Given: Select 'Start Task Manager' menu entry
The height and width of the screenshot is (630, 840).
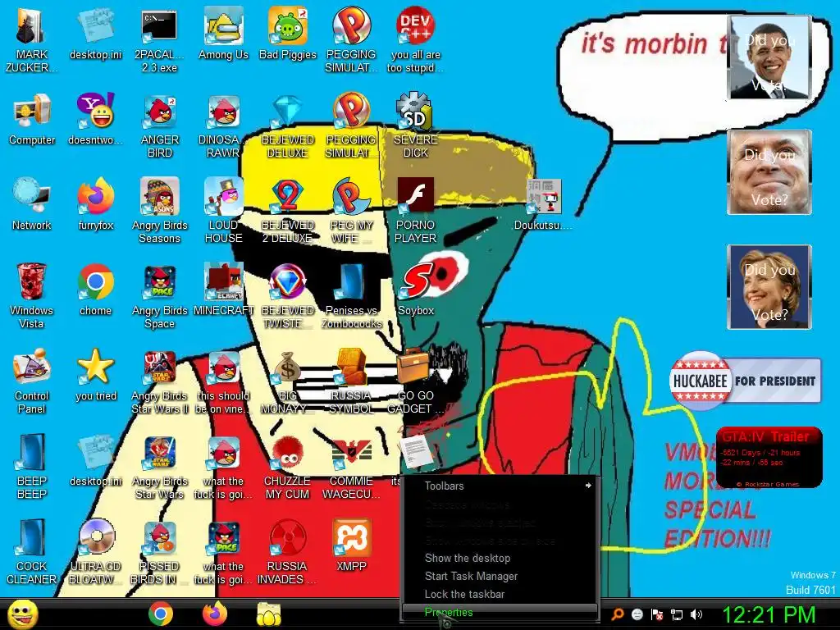Looking at the screenshot, I should point(500,577).
